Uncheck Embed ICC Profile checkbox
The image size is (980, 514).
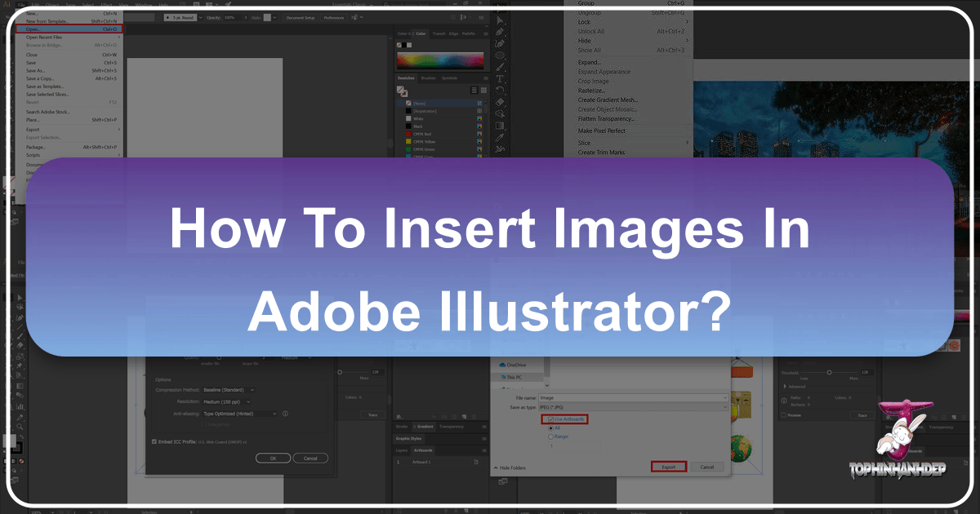[x=155, y=441]
